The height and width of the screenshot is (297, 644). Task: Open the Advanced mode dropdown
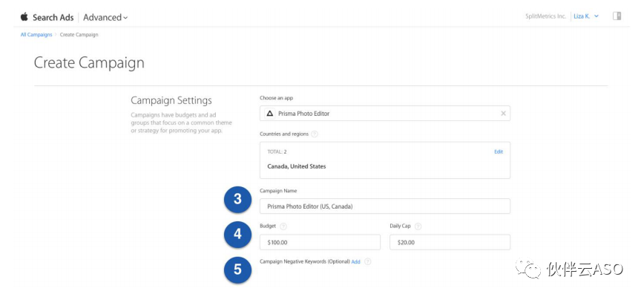(x=105, y=17)
